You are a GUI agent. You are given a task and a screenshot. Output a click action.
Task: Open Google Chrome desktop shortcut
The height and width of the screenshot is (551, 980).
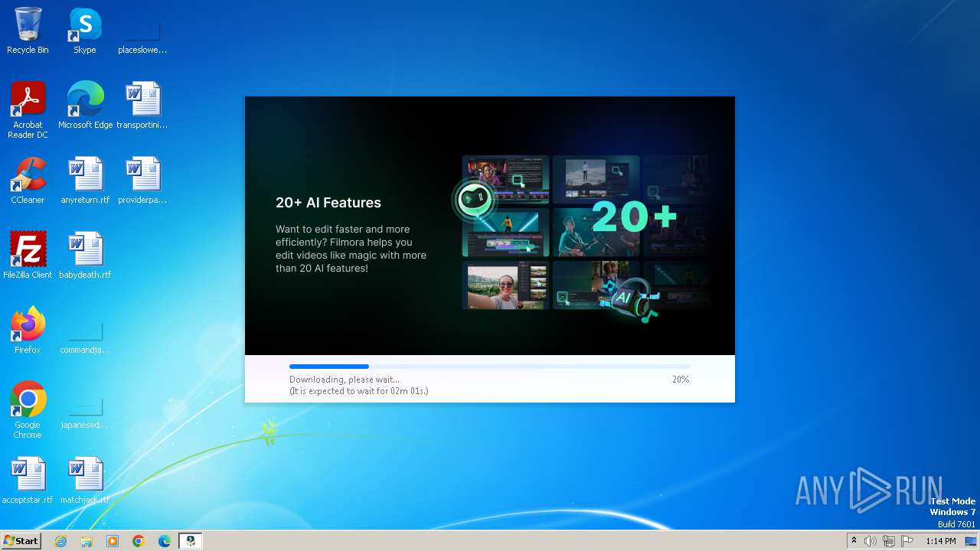click(28, 410)
